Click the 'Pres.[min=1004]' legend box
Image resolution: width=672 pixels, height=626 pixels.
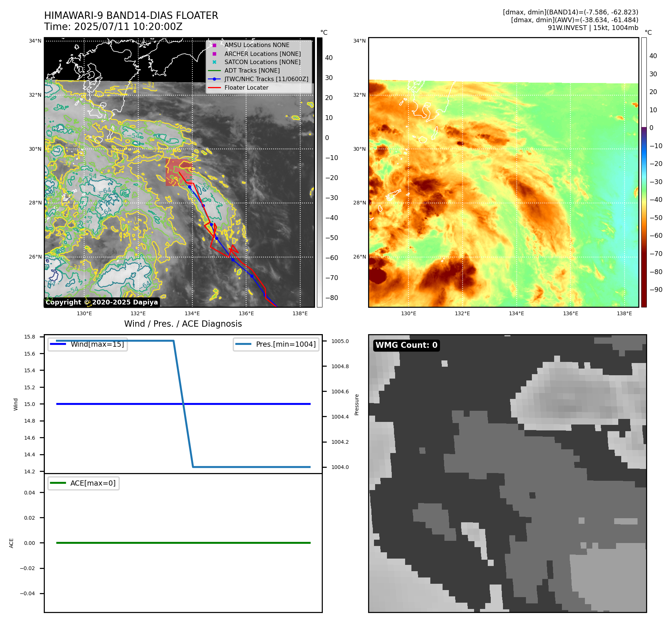point(276,344)
